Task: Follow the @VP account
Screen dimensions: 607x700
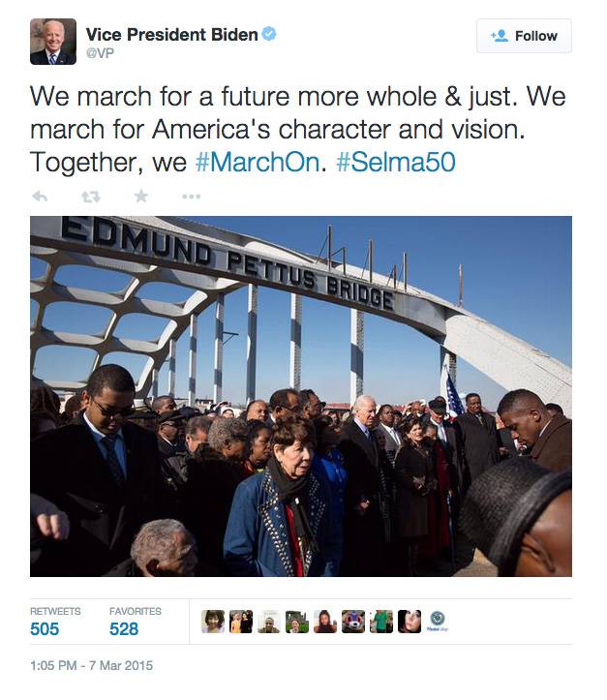Action: tap(524, 36)
